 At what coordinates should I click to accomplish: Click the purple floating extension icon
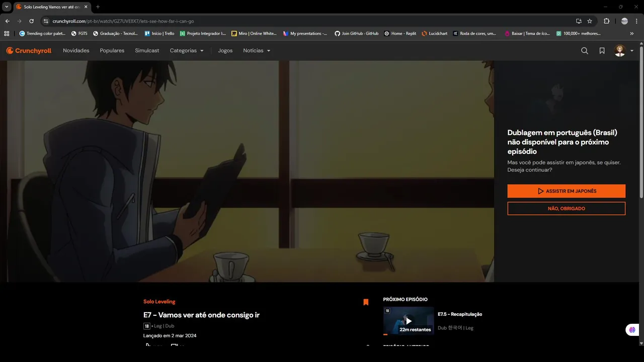pos(632,330)
